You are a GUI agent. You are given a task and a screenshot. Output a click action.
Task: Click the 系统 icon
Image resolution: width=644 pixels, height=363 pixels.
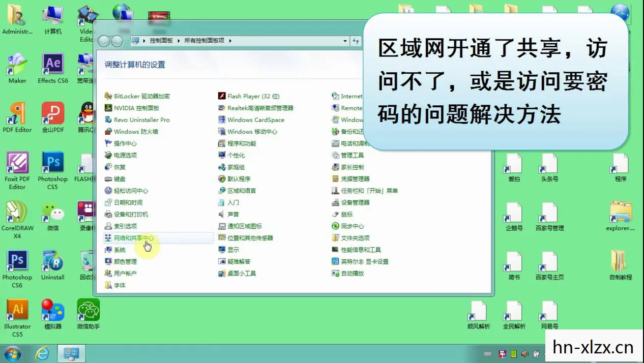[x=108, y=250]
